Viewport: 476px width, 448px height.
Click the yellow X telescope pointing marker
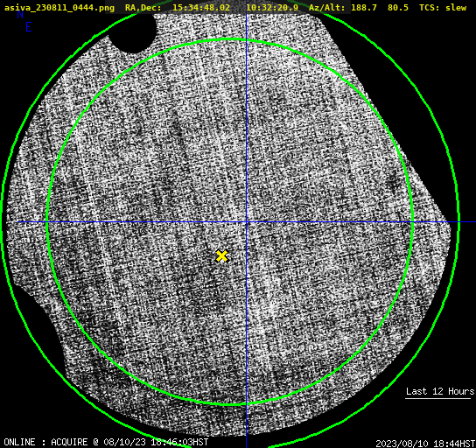coord(222,256)
